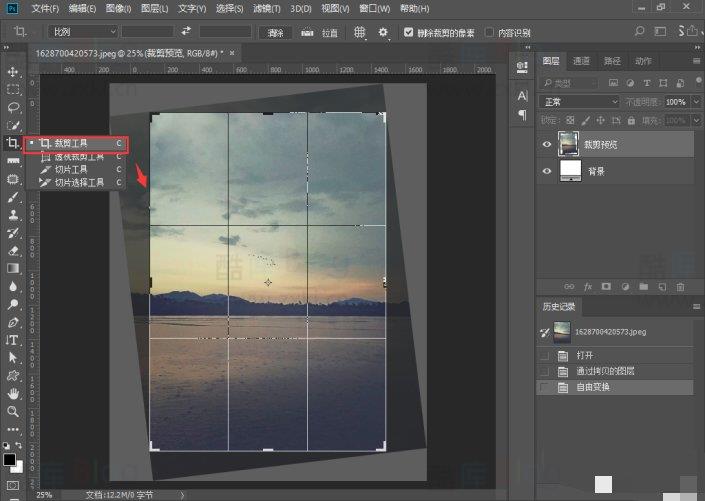Click the delete layer trash icon

point(681,287)
